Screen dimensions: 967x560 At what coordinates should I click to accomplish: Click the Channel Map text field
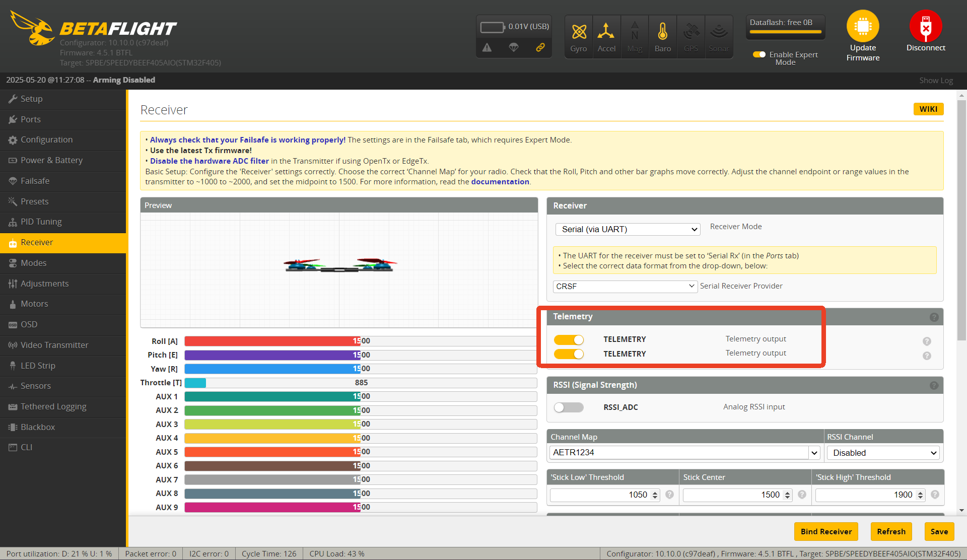[679, 453]
